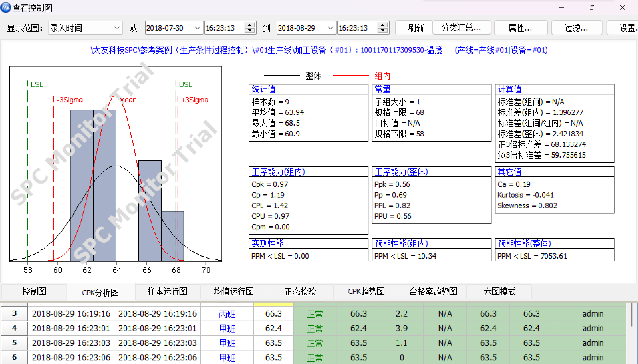Click the 甲班 link in row 5
This screenshot has width=638, height=364.
(227, 343)
